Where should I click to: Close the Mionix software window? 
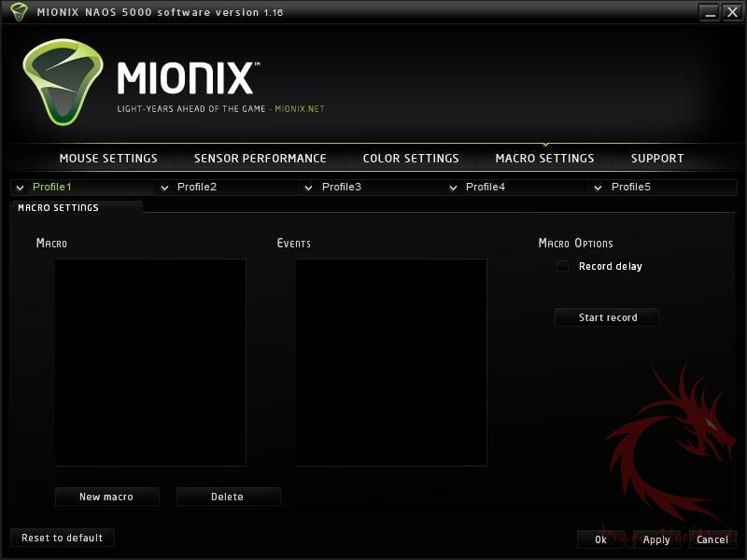(x=732, y=12)
